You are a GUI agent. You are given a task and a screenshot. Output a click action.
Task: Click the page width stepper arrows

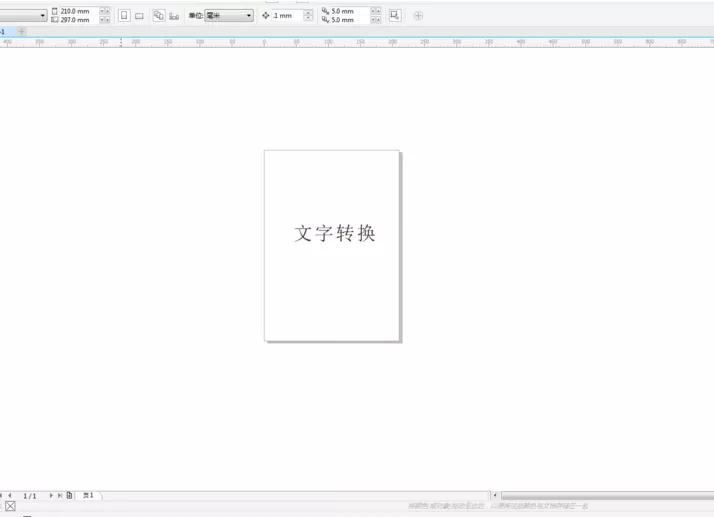(x=105, y=11)
